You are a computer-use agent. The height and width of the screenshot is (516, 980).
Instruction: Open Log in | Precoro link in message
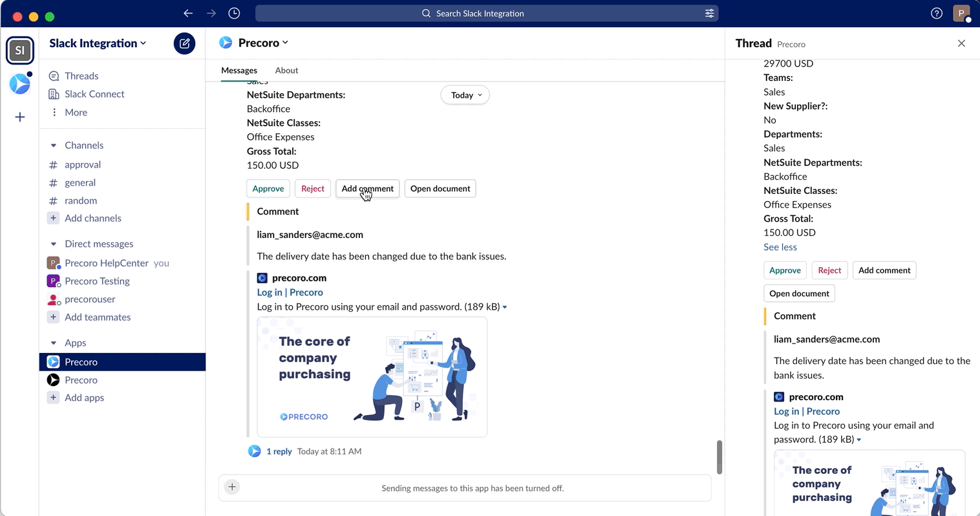pyautogui.click(x=290, y=292)
